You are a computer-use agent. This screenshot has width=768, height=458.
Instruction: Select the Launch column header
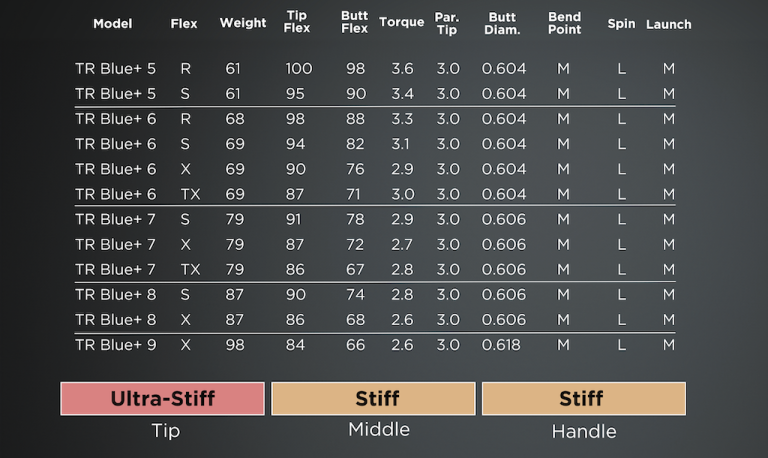[669, 24]
